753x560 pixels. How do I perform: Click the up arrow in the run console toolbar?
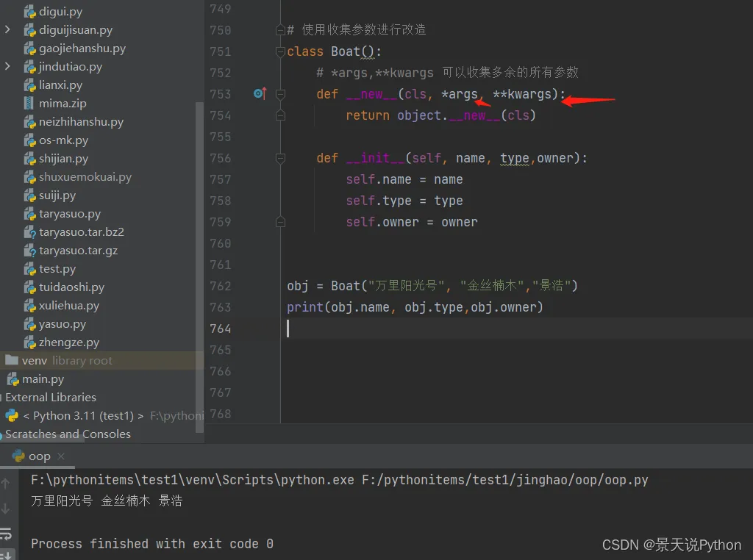[6, 483]
